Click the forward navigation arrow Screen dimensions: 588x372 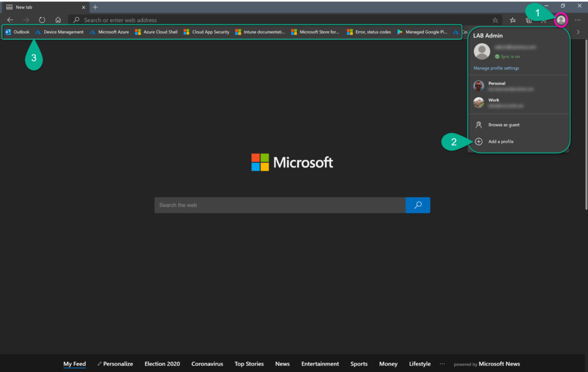[x=26, y=20]
